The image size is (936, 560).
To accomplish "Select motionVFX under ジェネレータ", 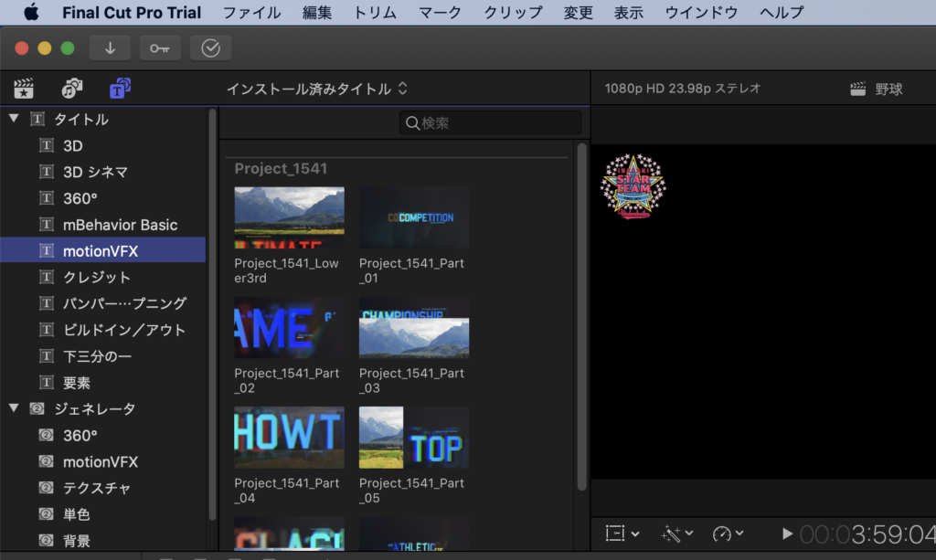I will click(102, 461).
